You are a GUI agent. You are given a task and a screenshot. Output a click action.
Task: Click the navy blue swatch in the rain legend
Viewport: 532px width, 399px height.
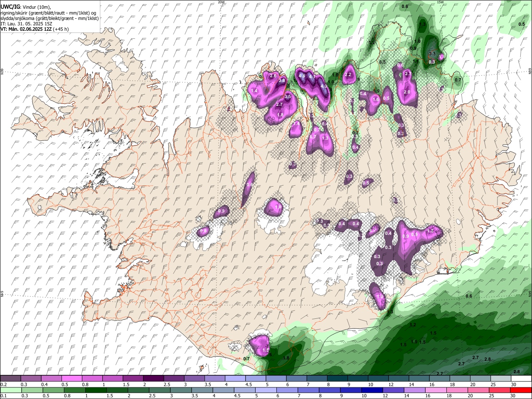(x=371, y=390)
